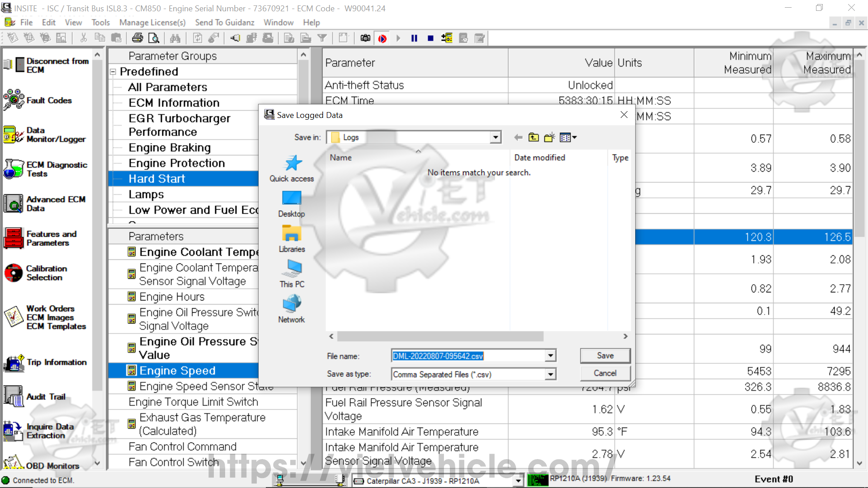
Task: Click the Save button
Action: (605, 356)
